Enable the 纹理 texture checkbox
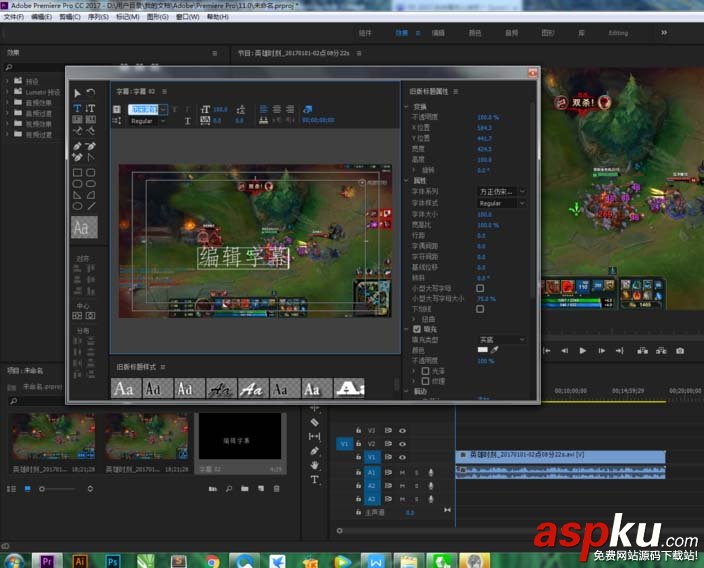Viewport: 704px width, 568px height. coord(425,381)
